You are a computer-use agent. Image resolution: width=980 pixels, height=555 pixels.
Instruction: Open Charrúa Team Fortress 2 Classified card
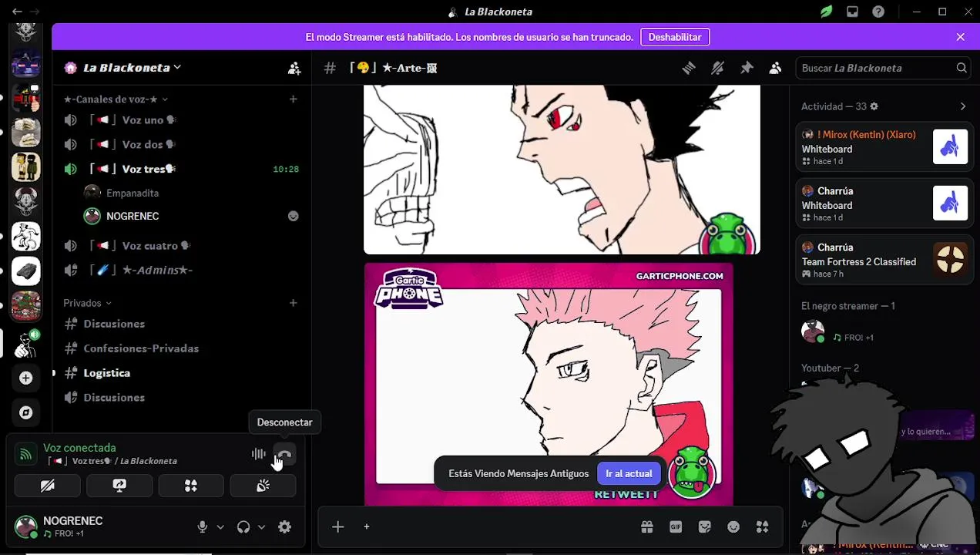click(x=884, y=260)
